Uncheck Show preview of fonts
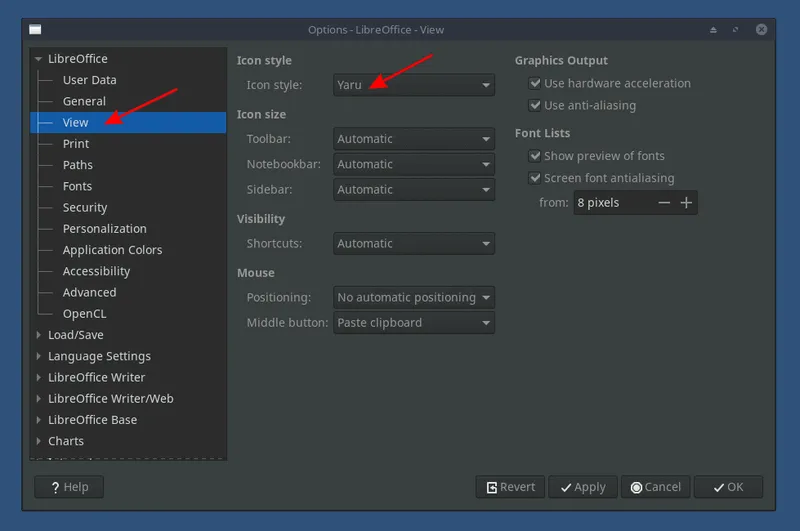 (x=535, y=156)
